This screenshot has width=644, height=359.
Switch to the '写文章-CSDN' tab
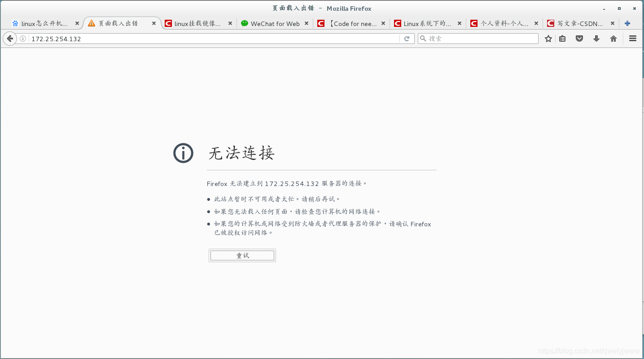(x=580, y=24)
